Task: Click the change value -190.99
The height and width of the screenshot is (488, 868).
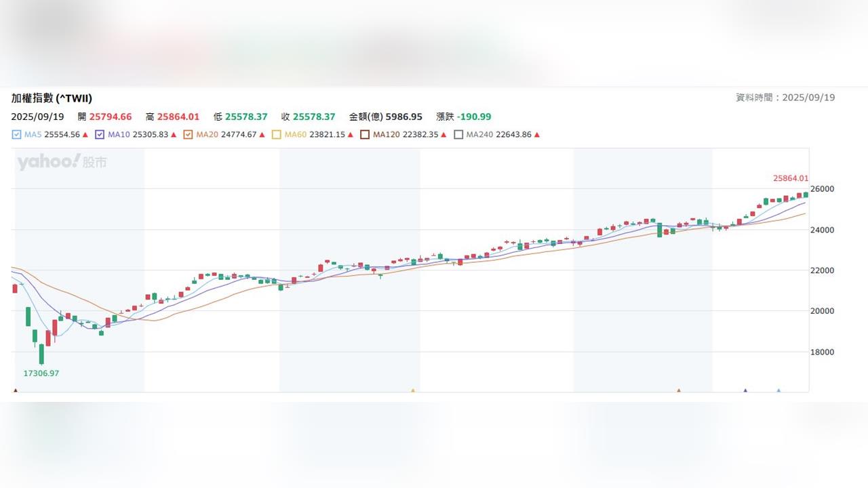Action: (x=474, y=117)
